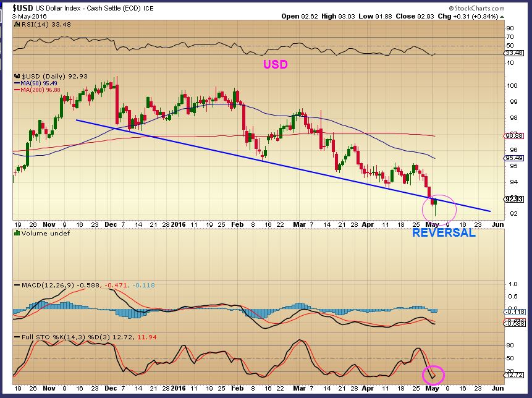Click the -0.471 MACD signal value
This screenshot has width=532, height=398.
coord(116,286)
